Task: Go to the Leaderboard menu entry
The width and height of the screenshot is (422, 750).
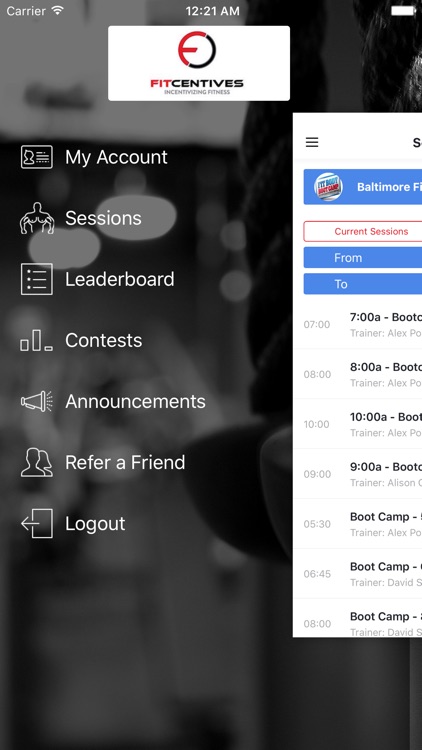Action: pyautogui.click(x=120, y=279)
